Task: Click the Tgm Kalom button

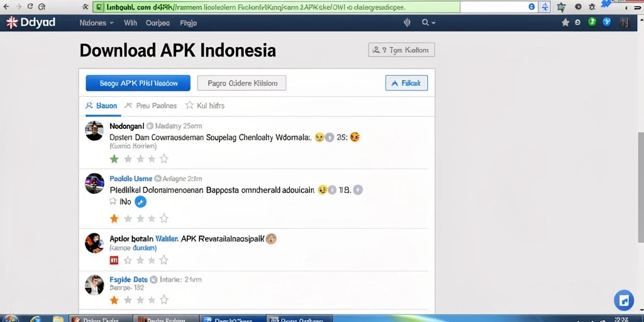Action: click(x=401, y=50)
